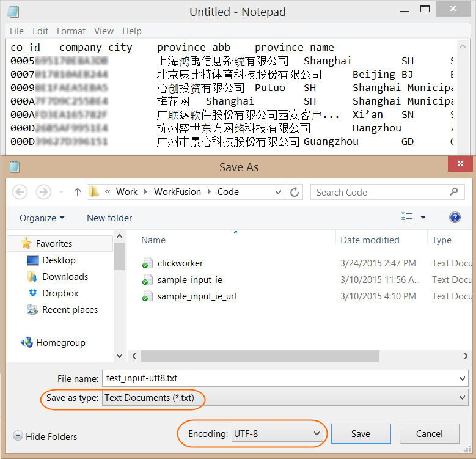Sort by the Date modified column header
The image size is (476, 459).
tap(370, 240)
